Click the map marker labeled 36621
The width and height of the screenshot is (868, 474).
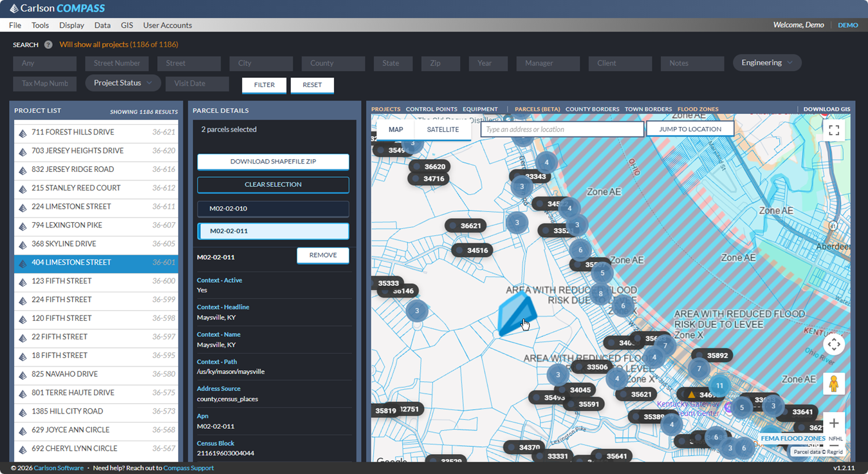tap(465, 226)
